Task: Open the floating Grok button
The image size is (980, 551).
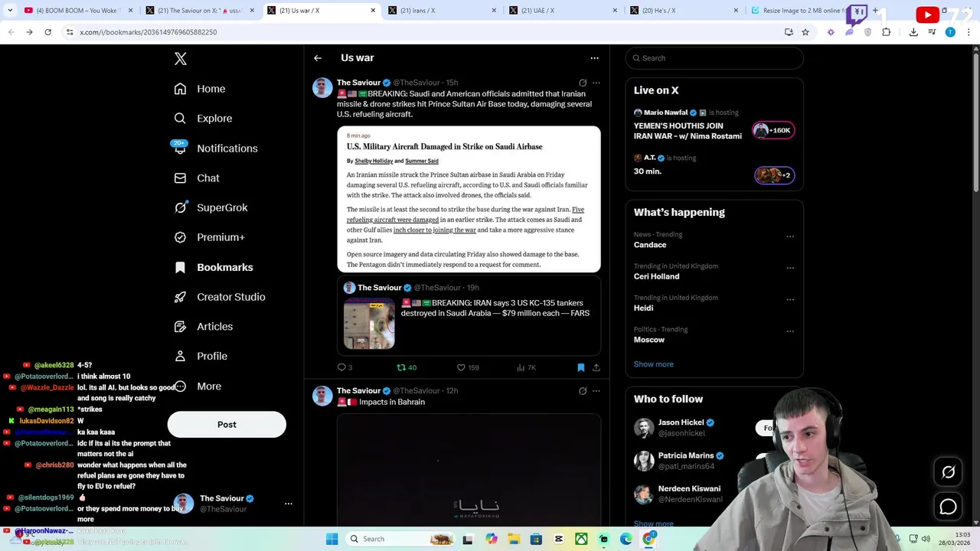Action: pos(949,472)
